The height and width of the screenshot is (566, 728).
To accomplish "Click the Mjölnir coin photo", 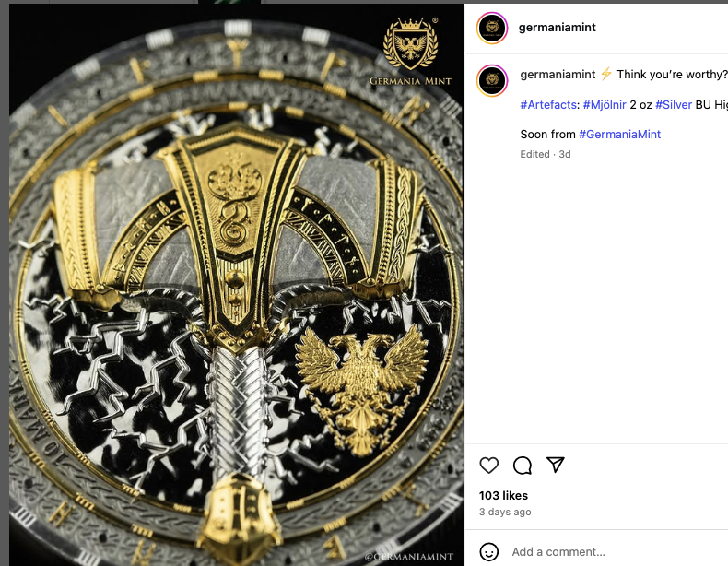I will tap(236, 285).
